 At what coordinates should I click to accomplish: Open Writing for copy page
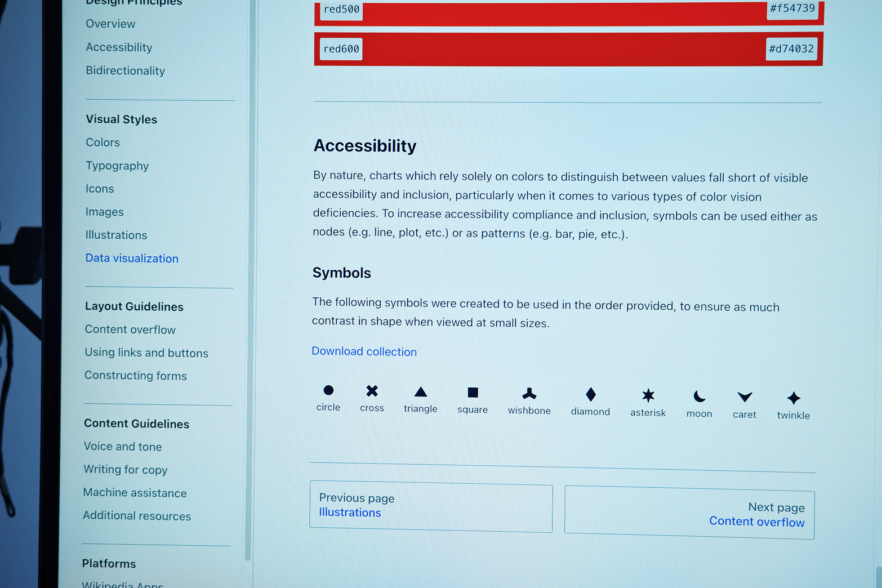(x=126, y=470)
